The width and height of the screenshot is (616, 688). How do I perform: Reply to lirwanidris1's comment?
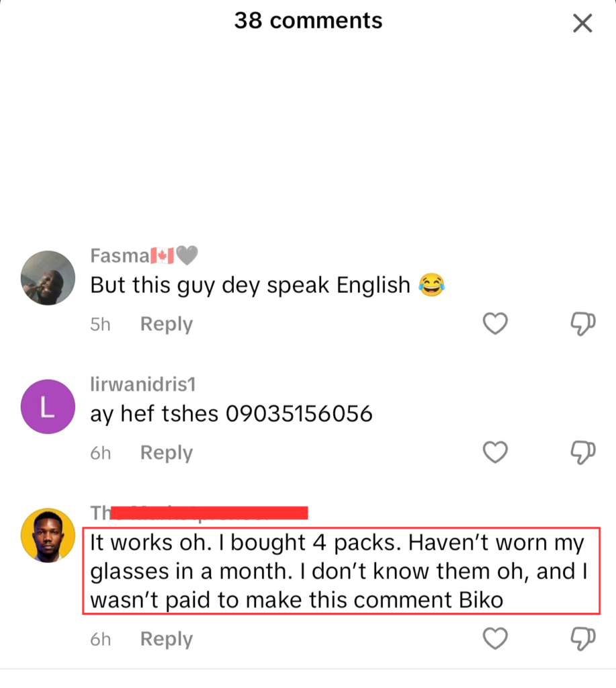167,453
